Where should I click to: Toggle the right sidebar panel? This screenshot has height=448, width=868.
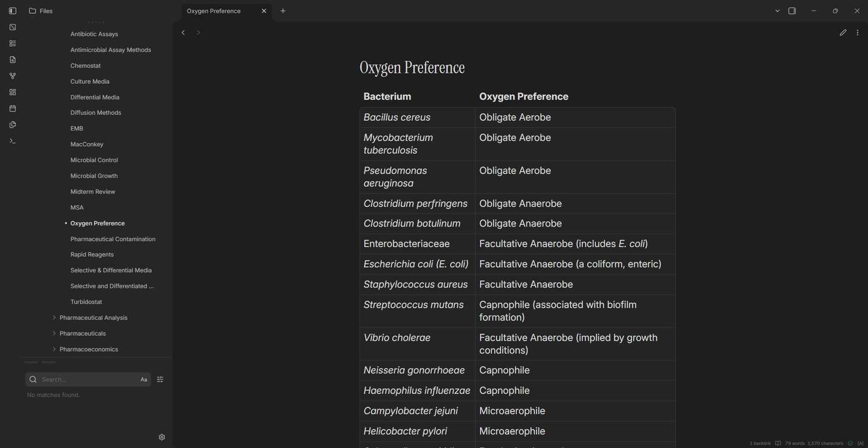792,11
